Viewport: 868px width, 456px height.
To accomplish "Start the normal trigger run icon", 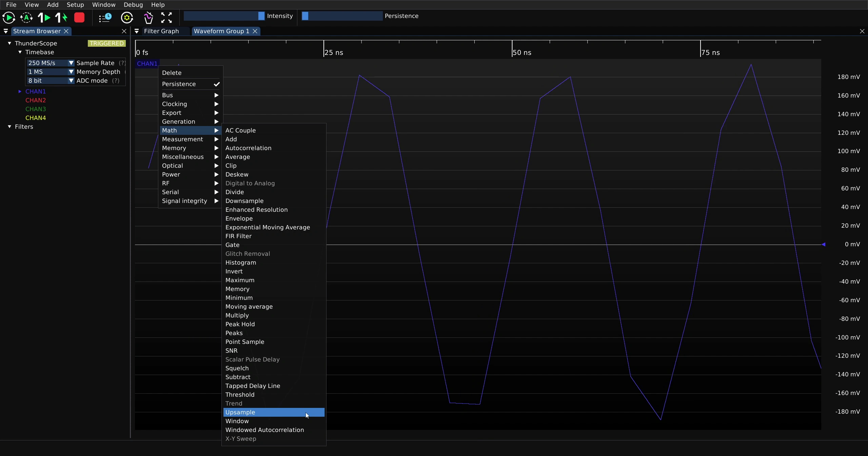I will 8,17.
